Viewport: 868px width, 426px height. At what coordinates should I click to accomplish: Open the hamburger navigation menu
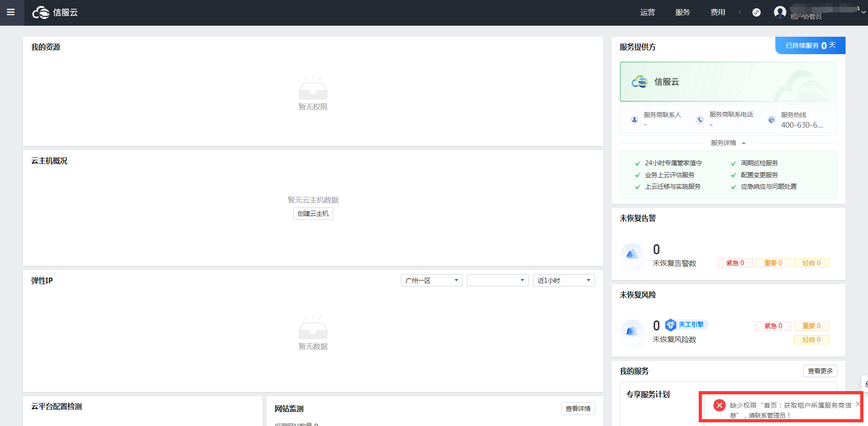click(11, 12)
